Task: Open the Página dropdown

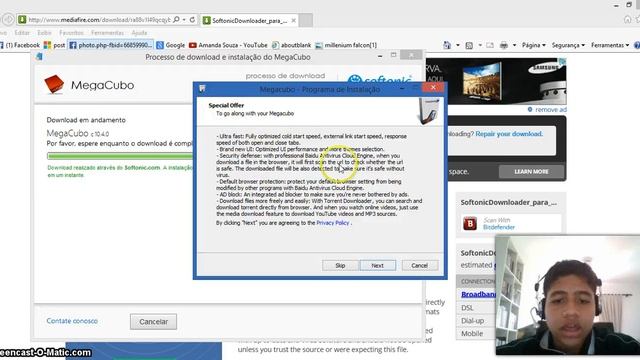Action: point(533,45)
